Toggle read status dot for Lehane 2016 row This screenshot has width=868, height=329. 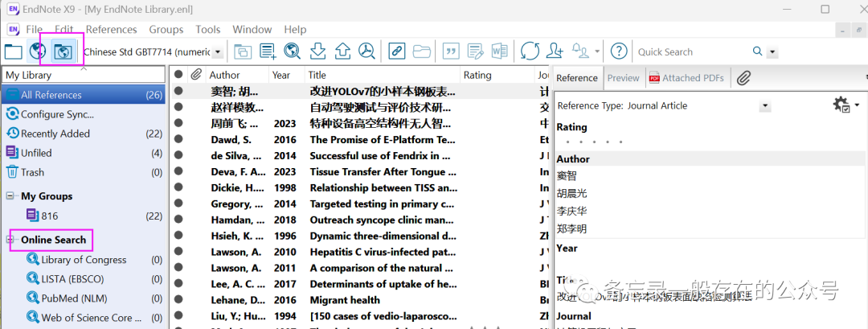point(178,300)
